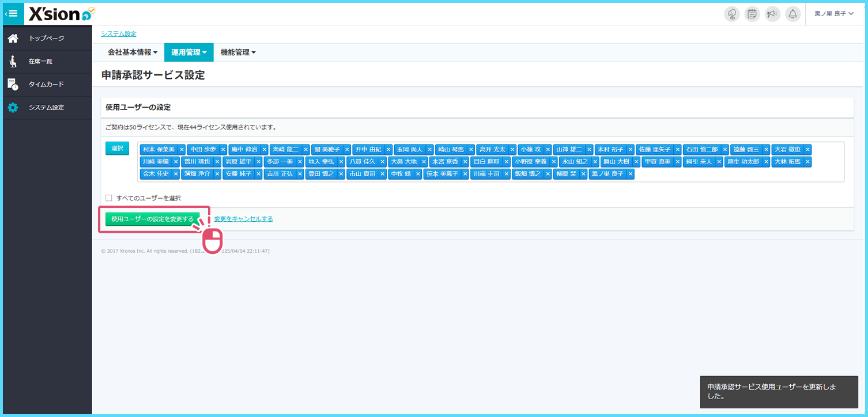Open the notepad icon in the header
This screenshot has width=868, height=417.
pos(752,14)
